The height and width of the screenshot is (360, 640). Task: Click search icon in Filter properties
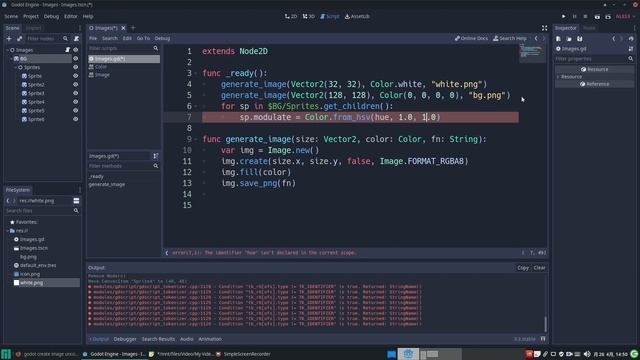(x=631, y=59)
